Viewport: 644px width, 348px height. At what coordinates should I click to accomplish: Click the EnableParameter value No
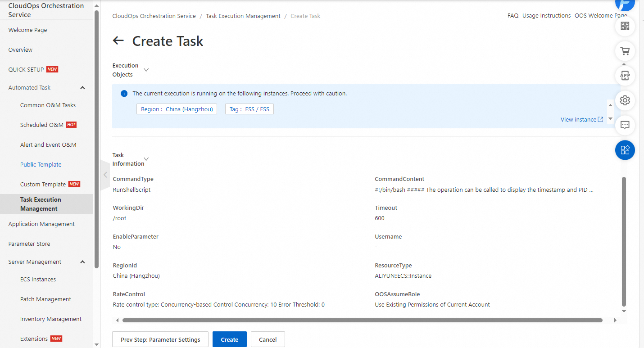tap(117, 247)
